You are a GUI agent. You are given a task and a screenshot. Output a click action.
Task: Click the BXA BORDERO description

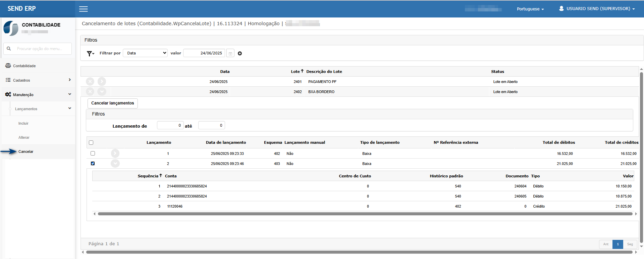[x=321, y=92]
